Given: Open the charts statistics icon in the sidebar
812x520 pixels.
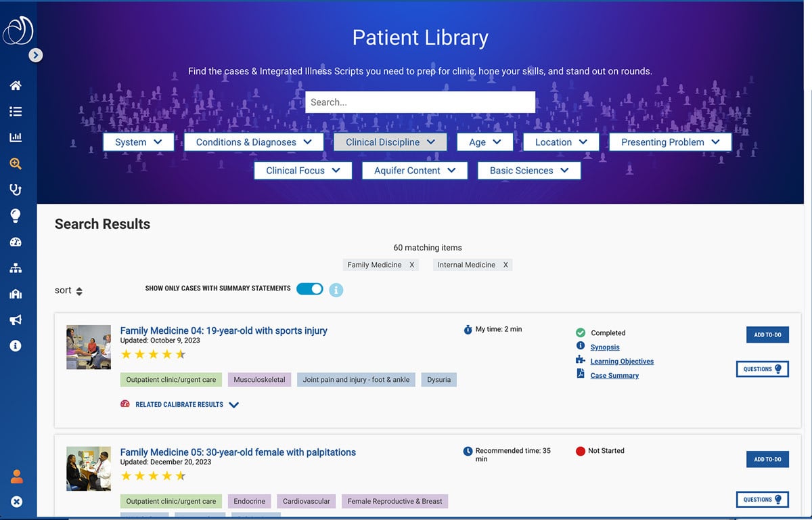Looking at the screenshot, I should coord(17,137).
